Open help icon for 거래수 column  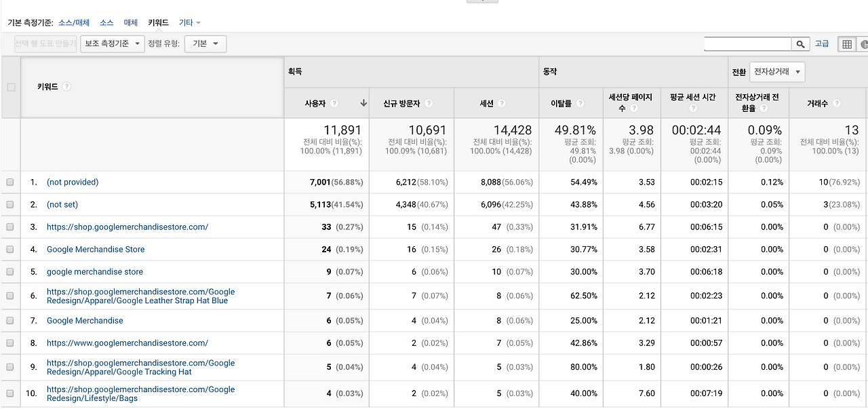(836, 104)
